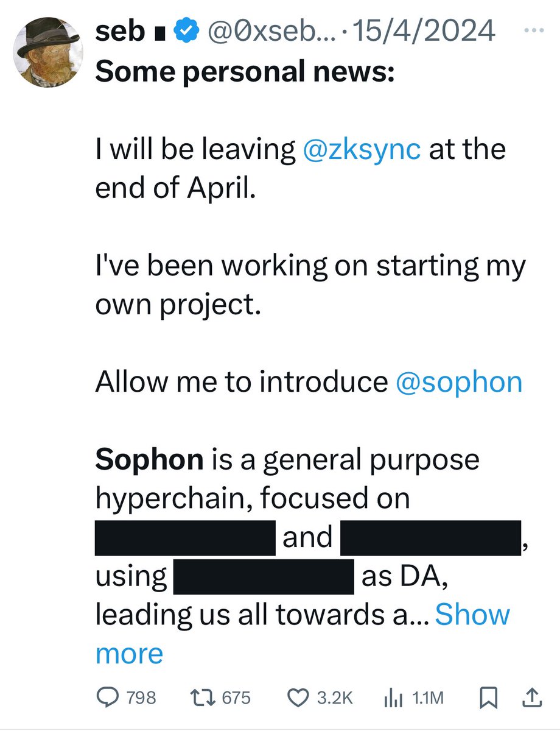
Task: Expand the tweet with Show more
Action: tap(472, 615)
